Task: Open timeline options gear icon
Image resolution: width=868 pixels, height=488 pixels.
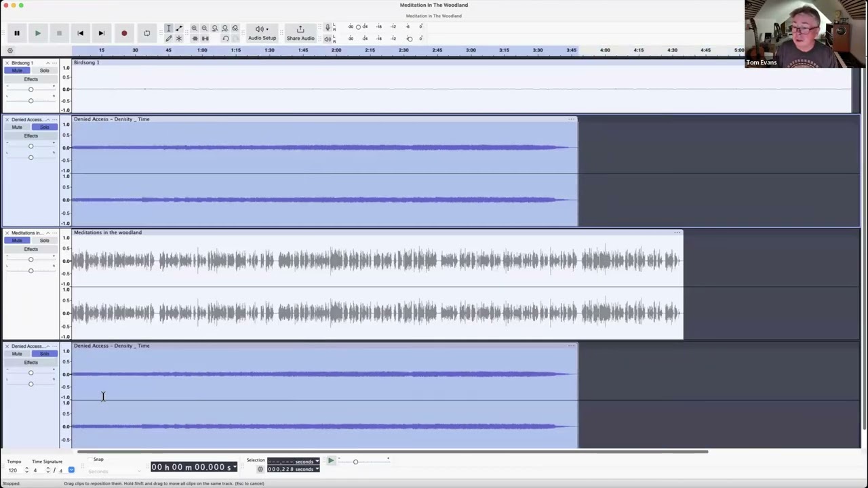Action: 9,50
